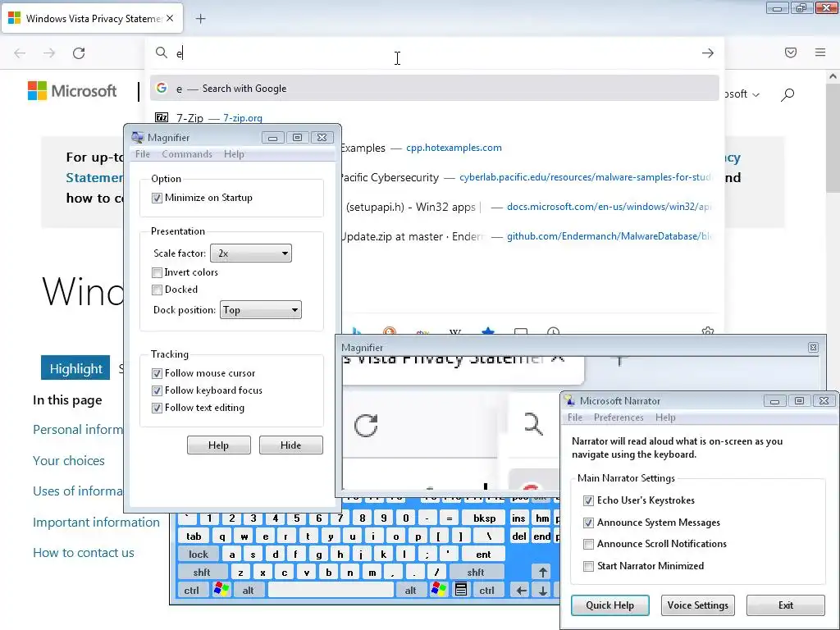
Task: Click the Highlight button on the page
Action: tap(75, 368)
